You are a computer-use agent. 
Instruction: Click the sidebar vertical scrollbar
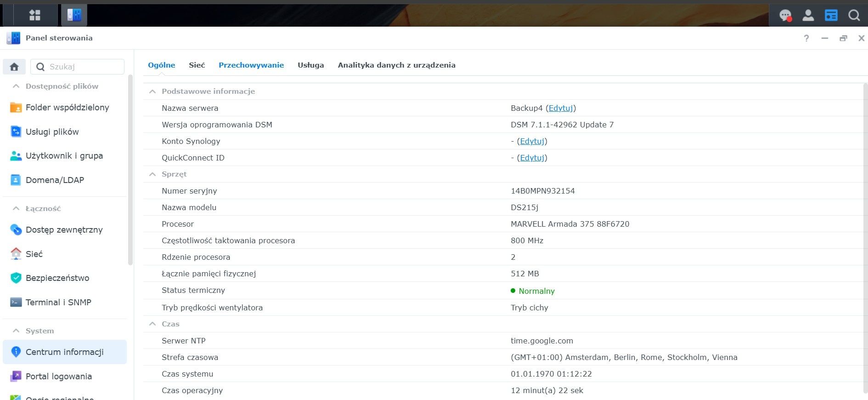(x=130, y=170)
